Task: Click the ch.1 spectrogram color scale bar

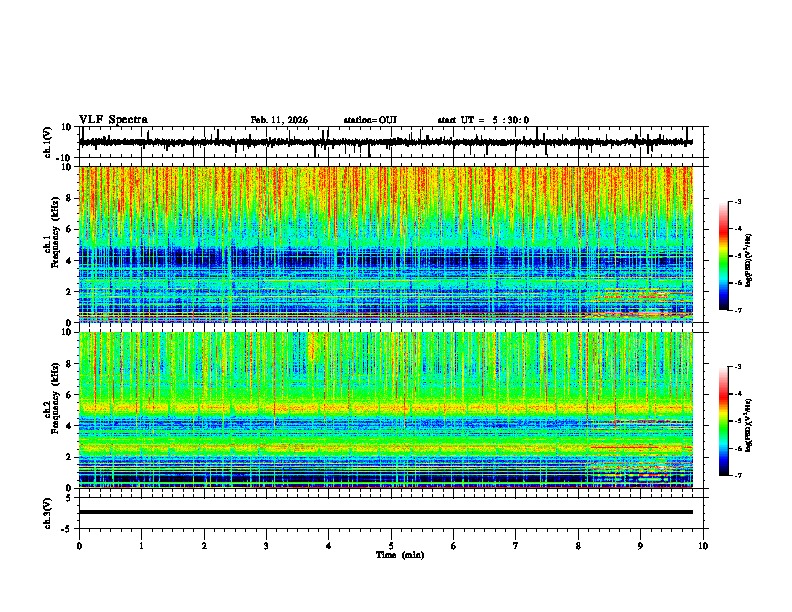Action: click(724, 256)
